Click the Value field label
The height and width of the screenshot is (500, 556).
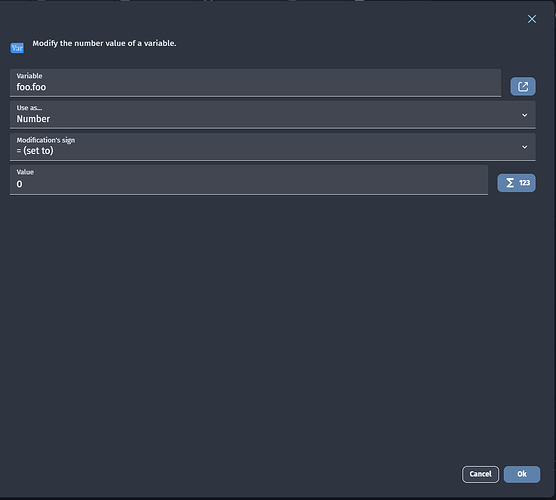(x=25, y=172)
